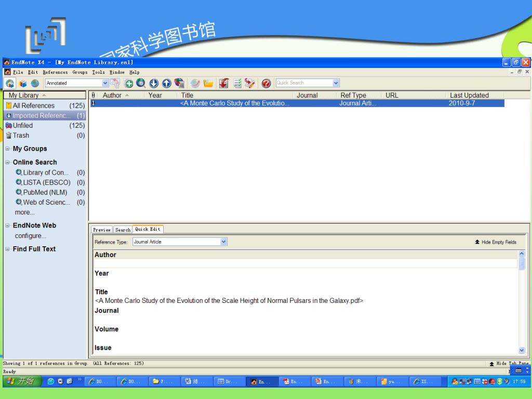Image resolution: width=532 pixels, height=399 pixels.
Task: Click Quick Edit scrollbar up arrow
Action: [x=522, y=254]
